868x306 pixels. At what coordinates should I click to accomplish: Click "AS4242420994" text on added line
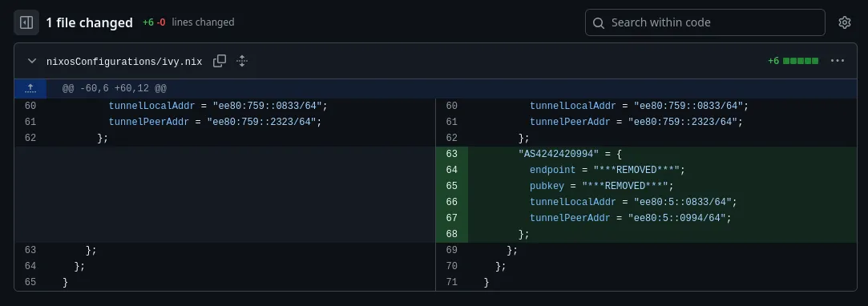click(x=559, y=154)
